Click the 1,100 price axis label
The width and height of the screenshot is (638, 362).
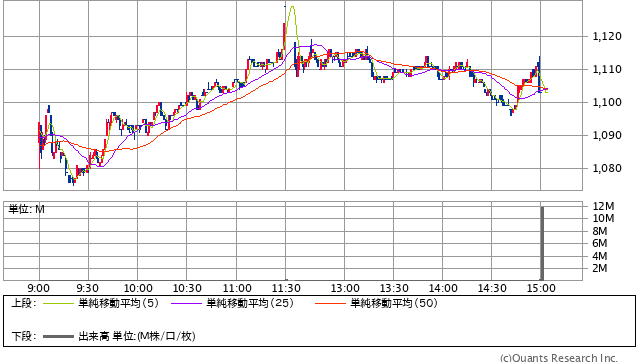pos(607,102)
